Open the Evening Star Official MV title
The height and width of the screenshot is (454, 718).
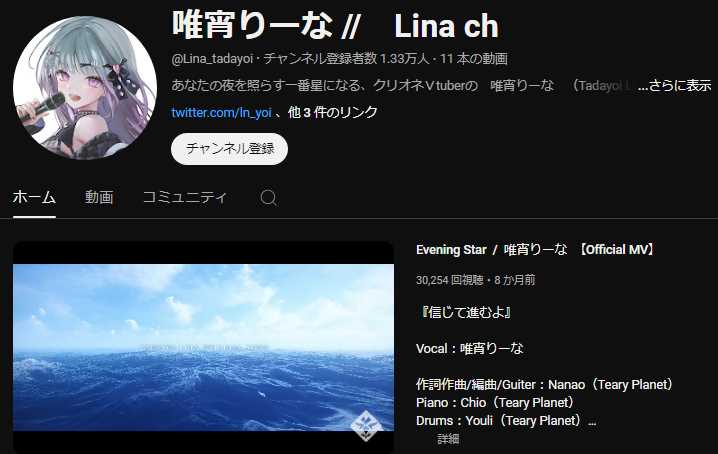[536, 250]
